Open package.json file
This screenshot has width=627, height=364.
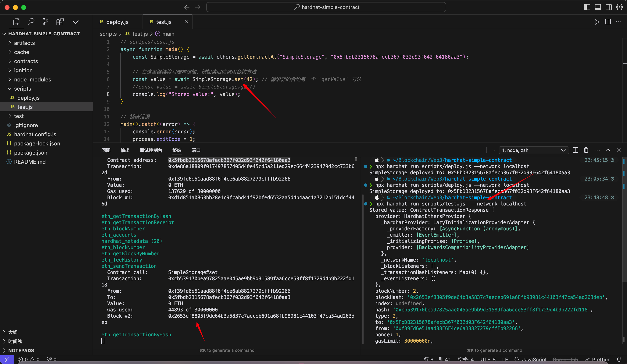[46, 152]
